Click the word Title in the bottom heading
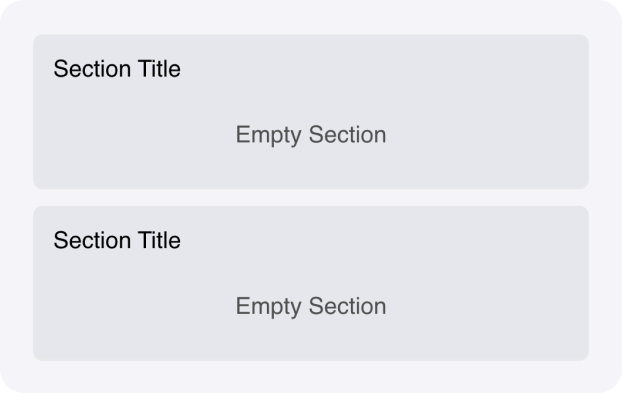This screenshot has width=622, height=393. tap(159, 240)
